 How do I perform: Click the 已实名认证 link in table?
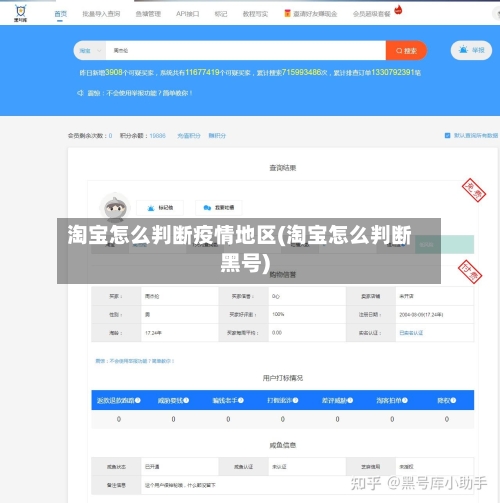pos(411,333)
